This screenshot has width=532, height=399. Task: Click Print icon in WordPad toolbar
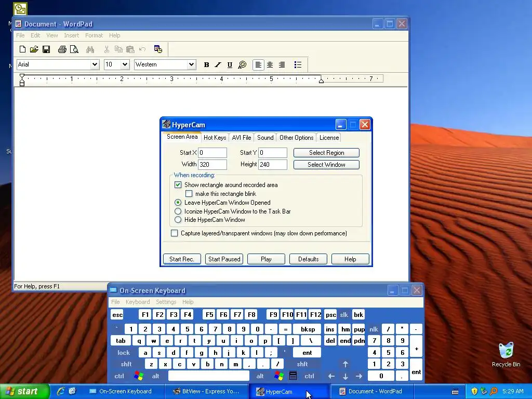(x=62, y=49)
